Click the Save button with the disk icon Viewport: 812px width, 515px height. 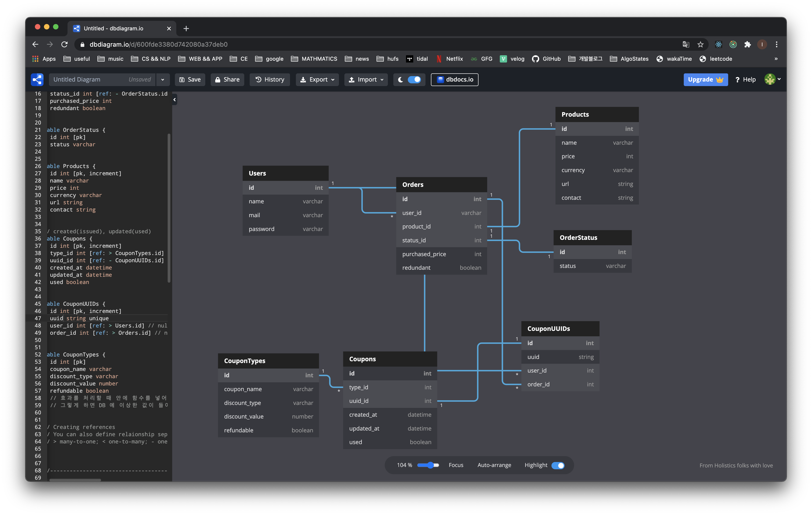click(x=190, y=79)
